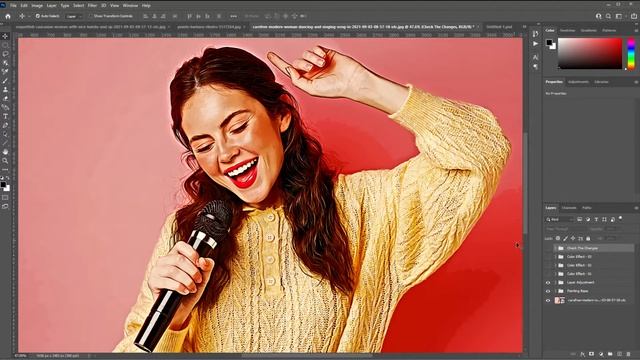The height and width of the screenshot is (360, 640).
Task: Pick a shade in the Color panel field
Action: (x=590, y=53)
